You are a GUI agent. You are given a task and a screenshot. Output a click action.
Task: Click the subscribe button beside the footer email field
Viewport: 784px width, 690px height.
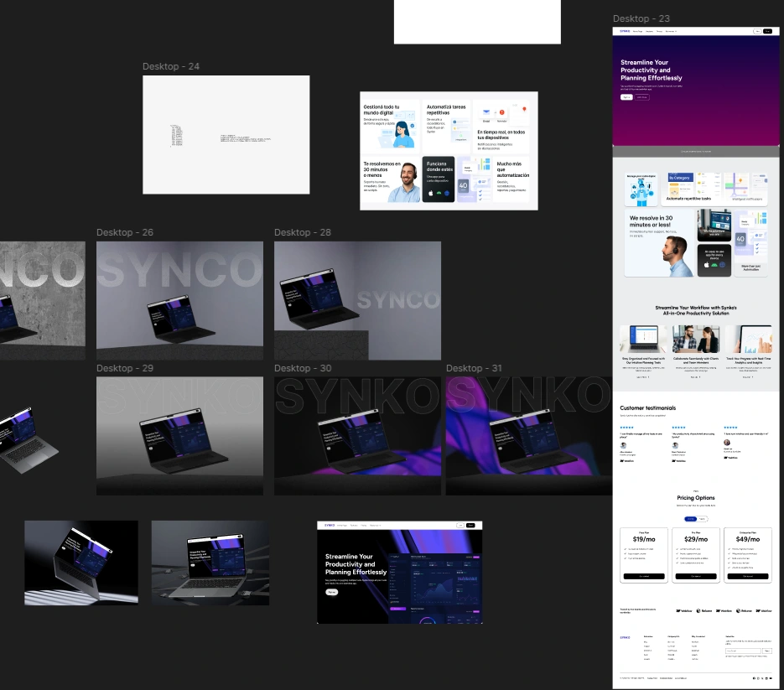pyautogui.click(x=767, y=651)
